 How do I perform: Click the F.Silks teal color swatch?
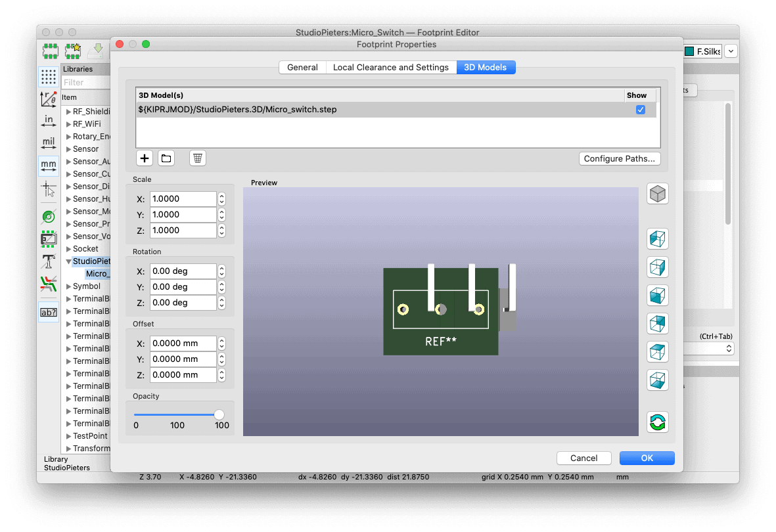tap(689, 51)
